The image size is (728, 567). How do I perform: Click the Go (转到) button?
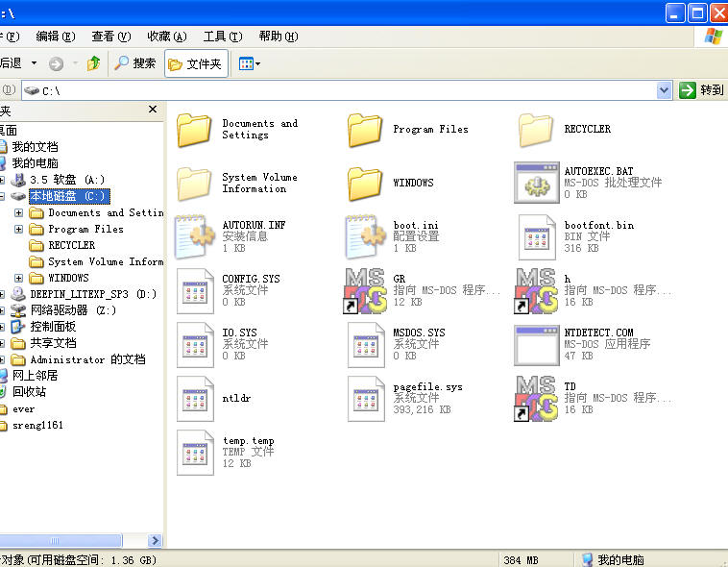click(702, 90)
